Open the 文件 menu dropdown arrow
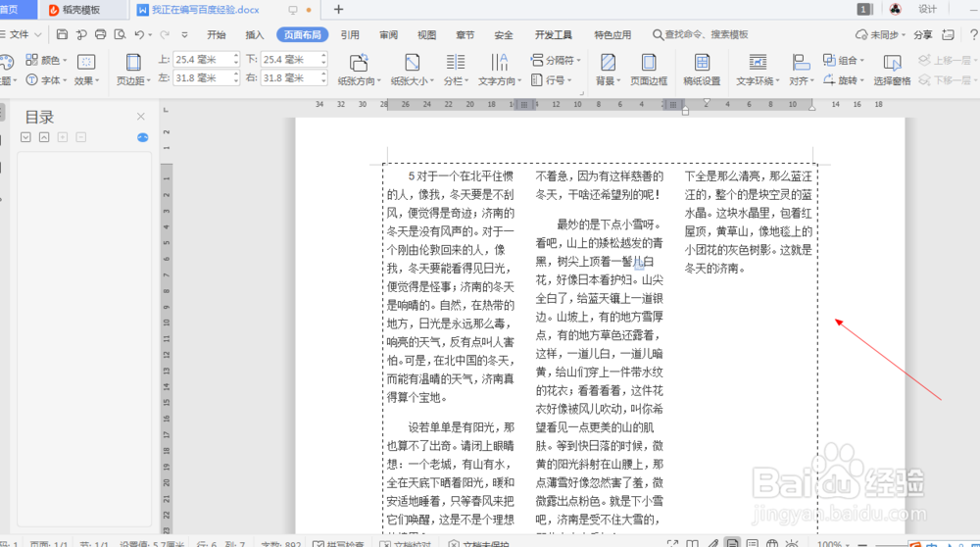980x547 pixels. (38, 34)
